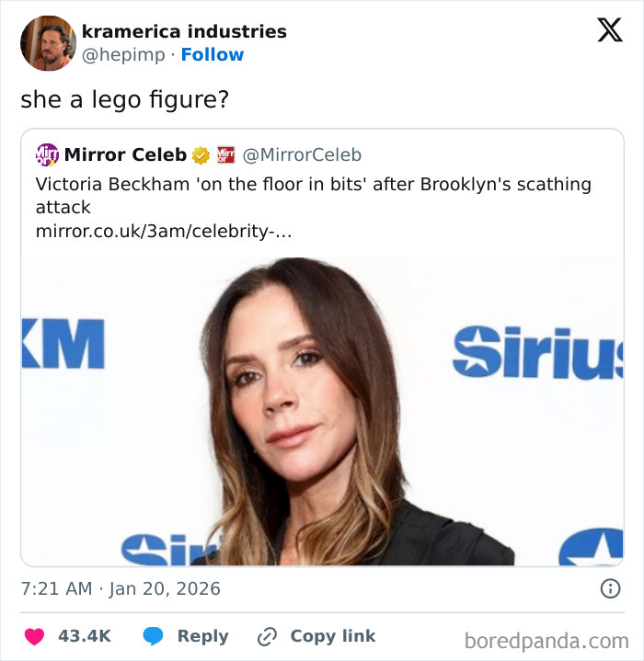This screenshot has width=644, height=661.
Task: Follow the @hepimp account
Action: (212, 55)
